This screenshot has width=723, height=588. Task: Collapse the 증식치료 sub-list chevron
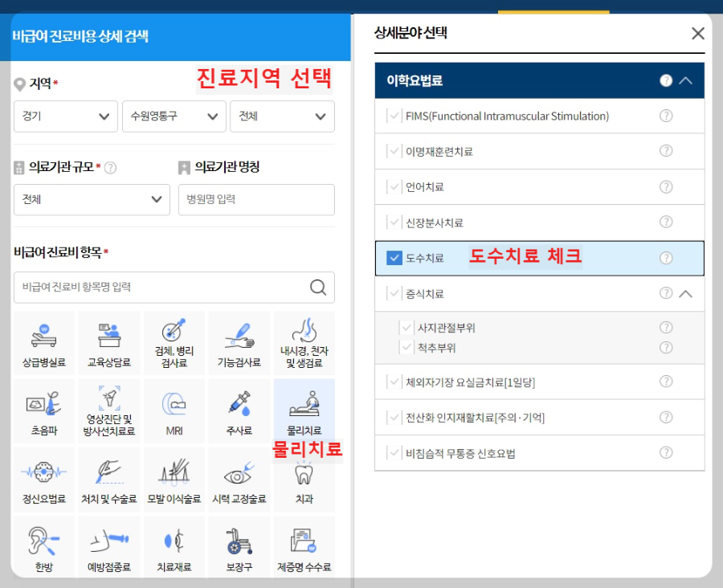[x=684, y=294]
